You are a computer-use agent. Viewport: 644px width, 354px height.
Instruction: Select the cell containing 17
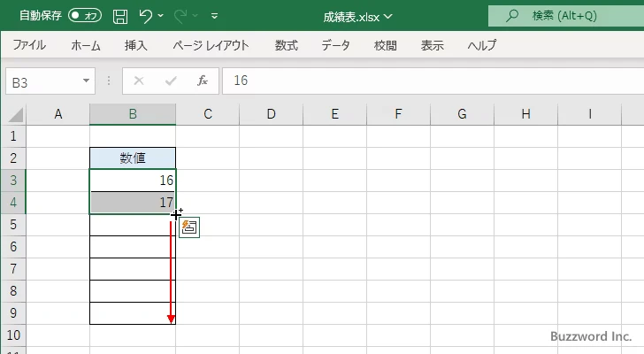133,203
